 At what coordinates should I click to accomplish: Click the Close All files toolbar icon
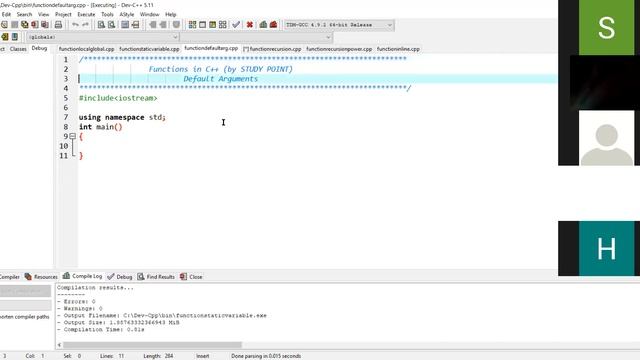(x=45, y=25)
